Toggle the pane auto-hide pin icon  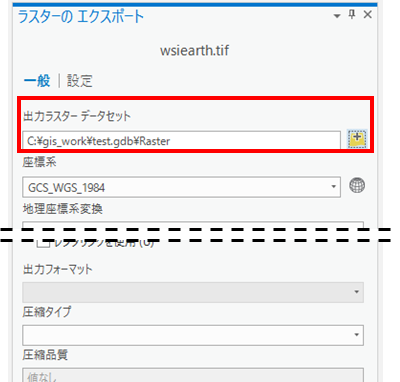352,15
